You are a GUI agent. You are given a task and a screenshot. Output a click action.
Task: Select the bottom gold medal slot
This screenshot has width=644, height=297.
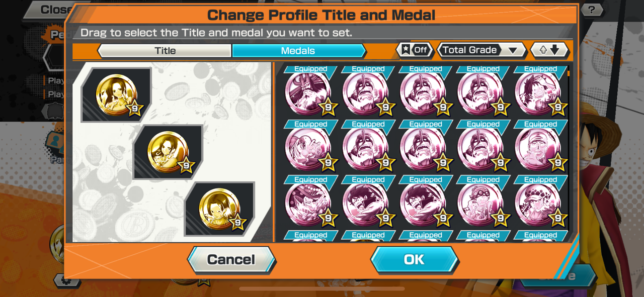click(220, 209)
